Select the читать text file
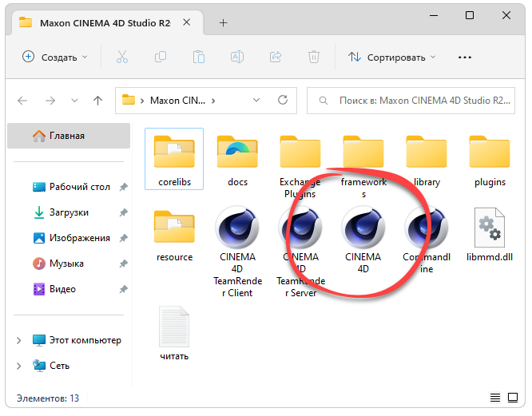 [174, 333]
